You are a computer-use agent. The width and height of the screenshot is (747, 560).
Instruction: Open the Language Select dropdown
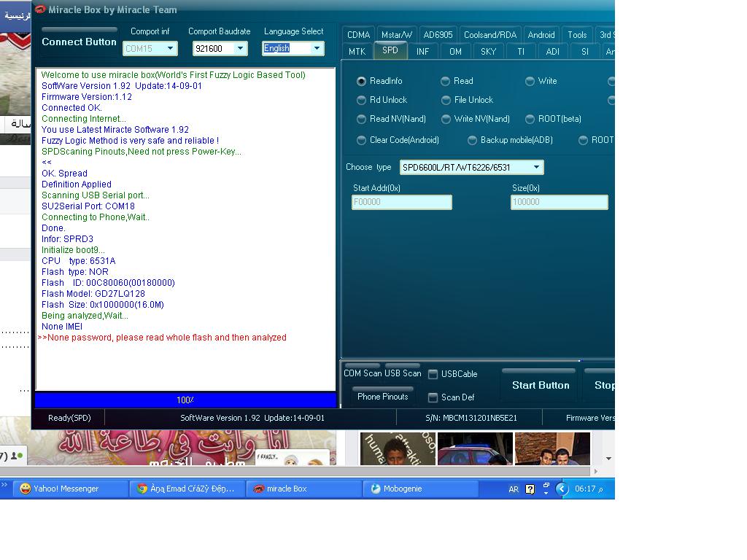point(317,49)
